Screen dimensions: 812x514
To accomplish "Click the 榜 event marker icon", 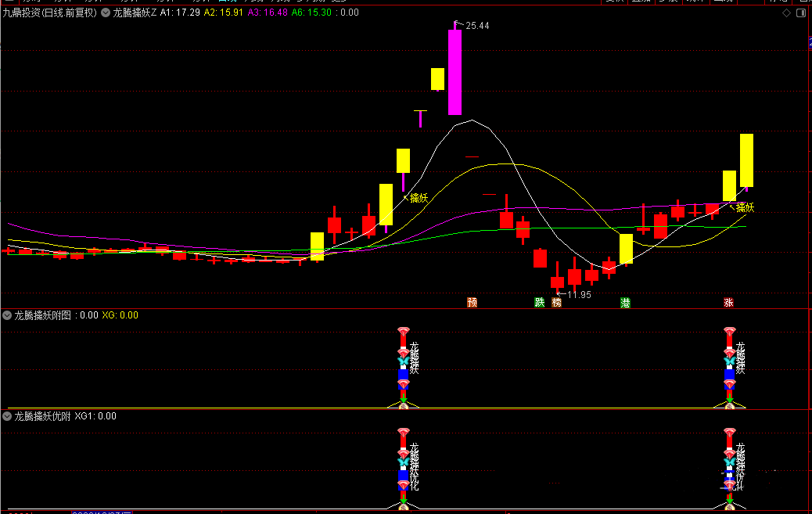I will tap(556, 302).
